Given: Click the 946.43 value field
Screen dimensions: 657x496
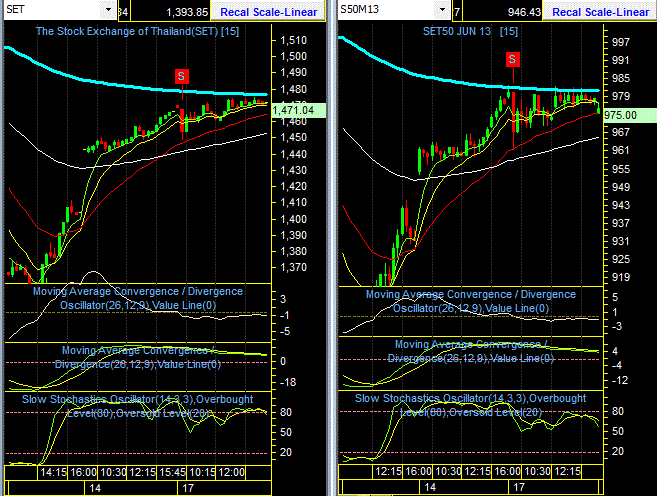Looking at the screenshot, I should 502,12.
